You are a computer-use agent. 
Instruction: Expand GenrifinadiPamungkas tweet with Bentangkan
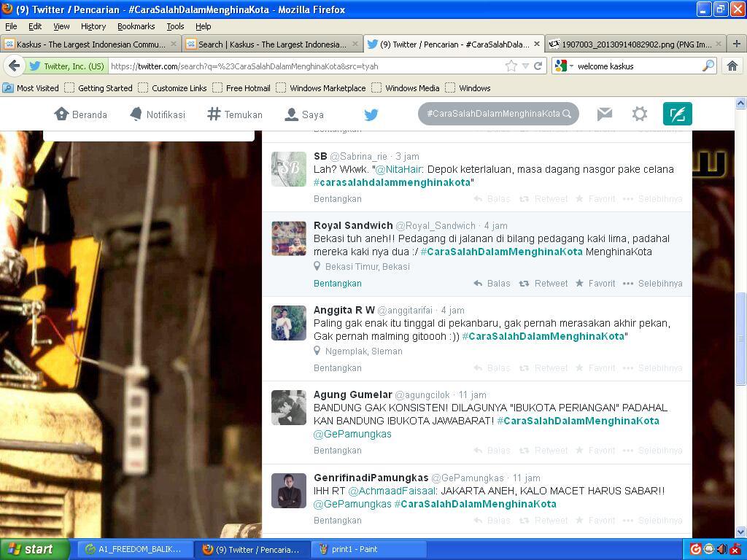[x=337, y=521]
